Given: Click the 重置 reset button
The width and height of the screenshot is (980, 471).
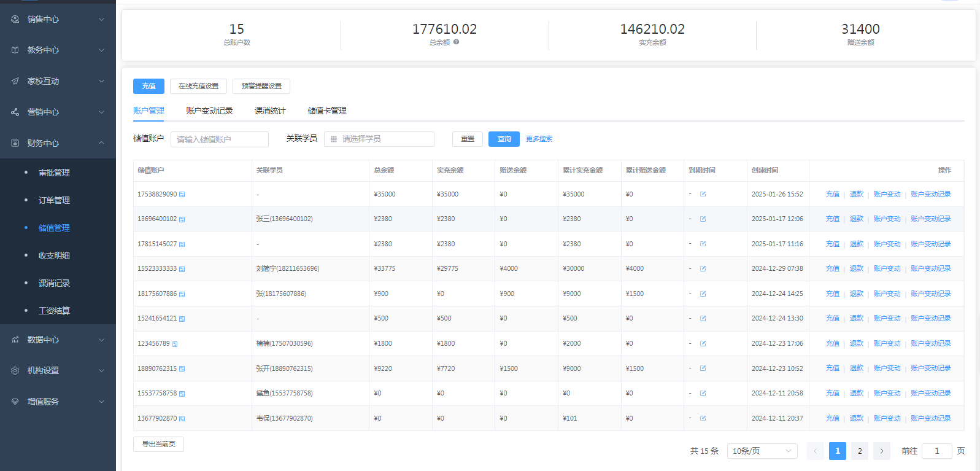Looking at the screenshot, I should coord(468,139).
